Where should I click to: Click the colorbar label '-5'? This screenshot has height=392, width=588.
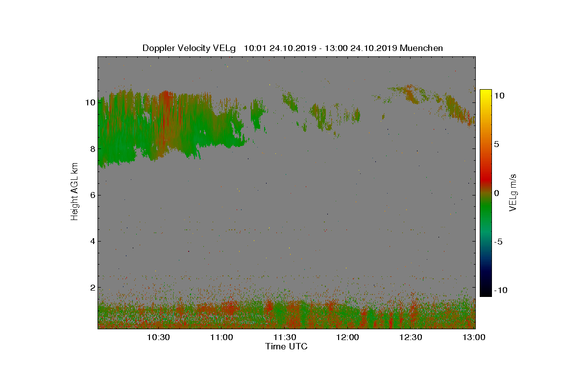497,242
